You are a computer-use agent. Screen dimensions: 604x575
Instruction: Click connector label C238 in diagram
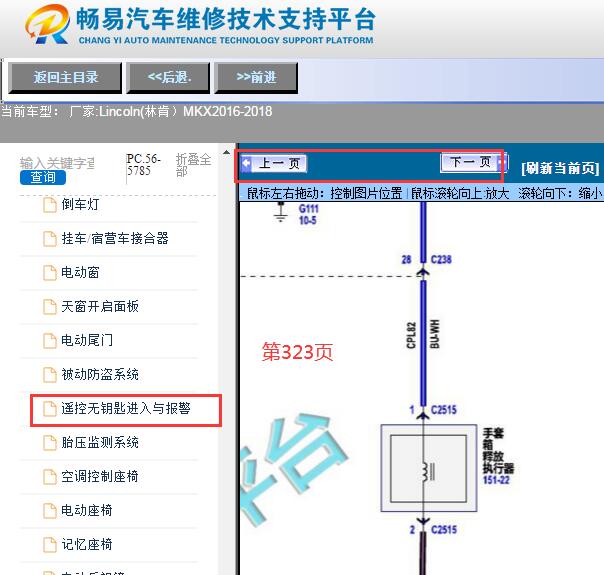point(441,259)
